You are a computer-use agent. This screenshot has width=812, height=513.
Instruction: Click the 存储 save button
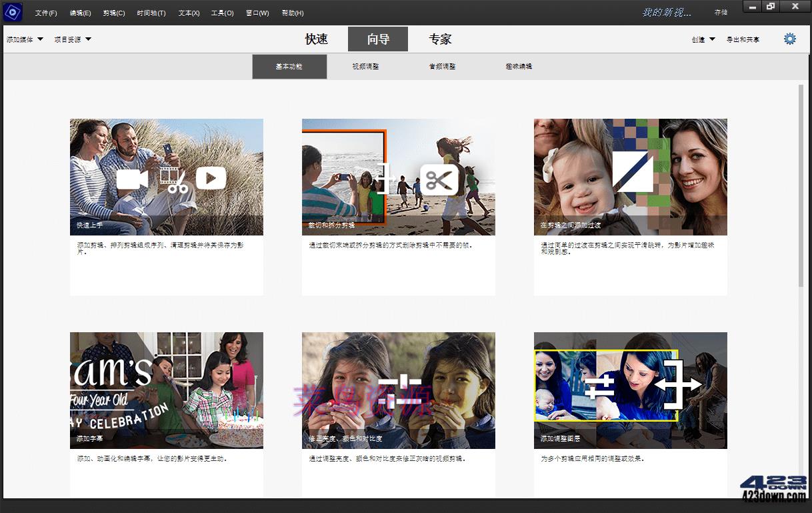click(x=720, y=11)
